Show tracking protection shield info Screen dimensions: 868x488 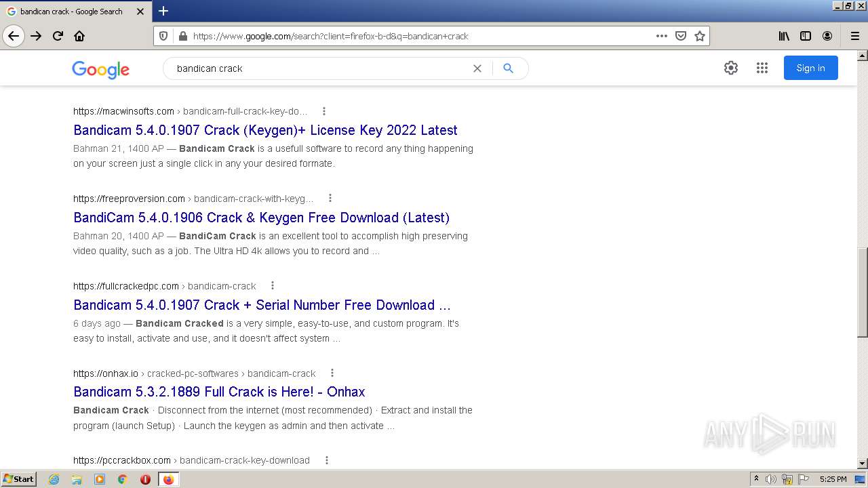163,36
